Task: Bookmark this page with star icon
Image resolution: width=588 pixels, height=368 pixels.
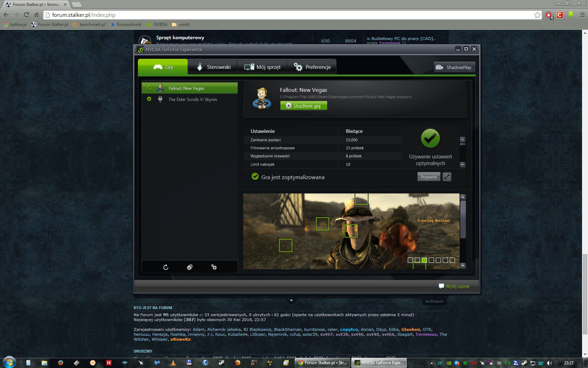Action: click(537, 15)
